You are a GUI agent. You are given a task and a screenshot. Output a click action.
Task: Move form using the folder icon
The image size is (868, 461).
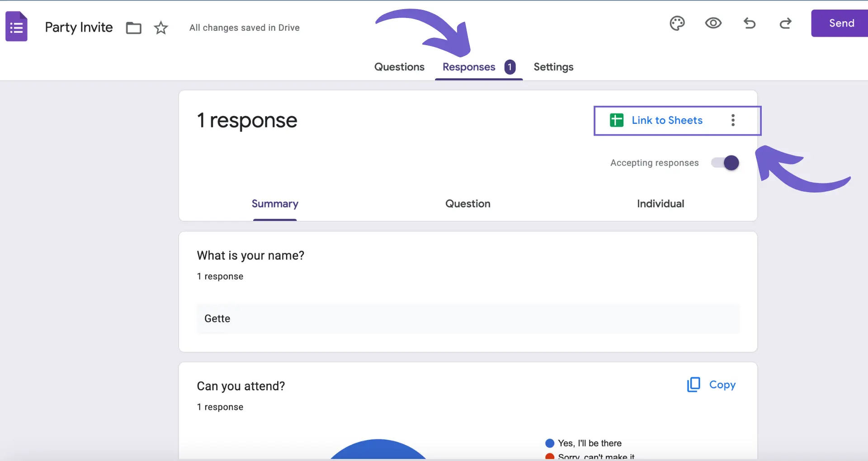click(x=133, y=28)
